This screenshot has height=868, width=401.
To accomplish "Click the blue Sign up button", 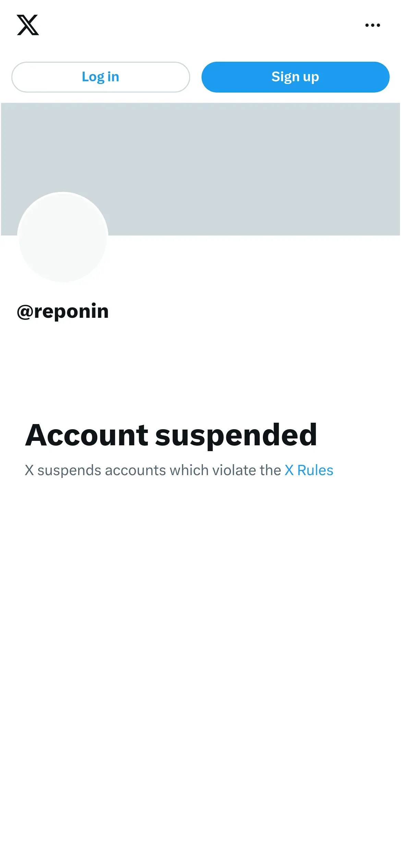I will coord(295,77).
